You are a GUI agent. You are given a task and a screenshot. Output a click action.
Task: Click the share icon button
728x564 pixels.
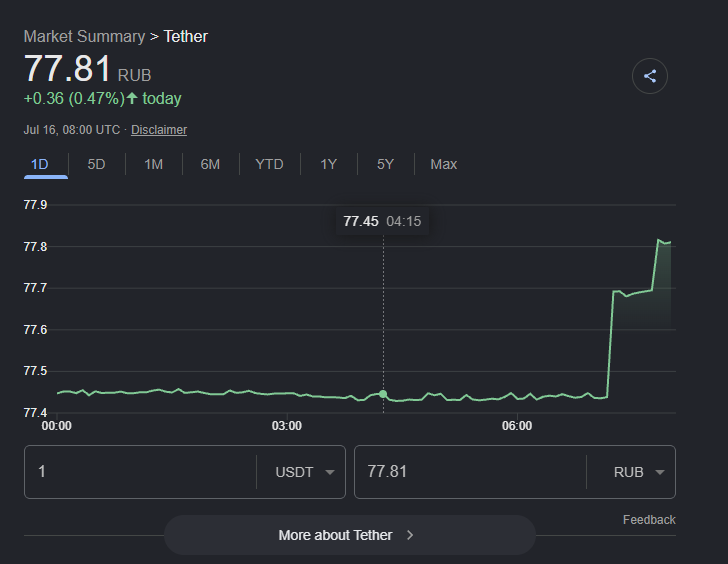650,76
